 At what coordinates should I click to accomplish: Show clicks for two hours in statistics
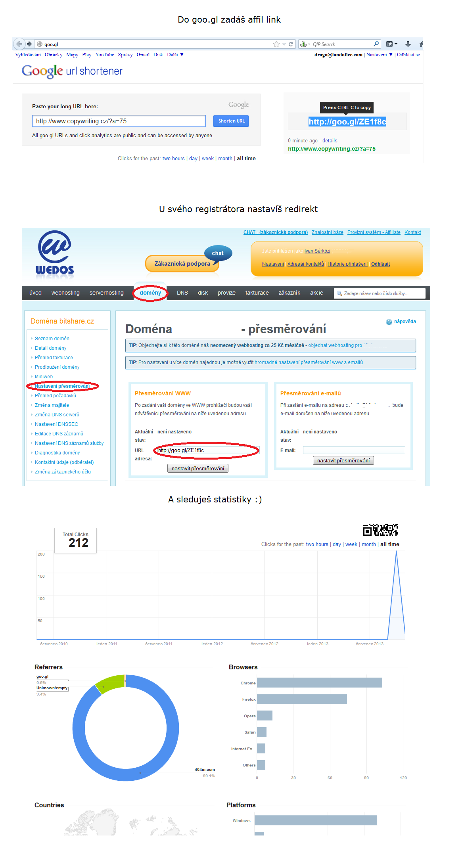tap(317, 544)
